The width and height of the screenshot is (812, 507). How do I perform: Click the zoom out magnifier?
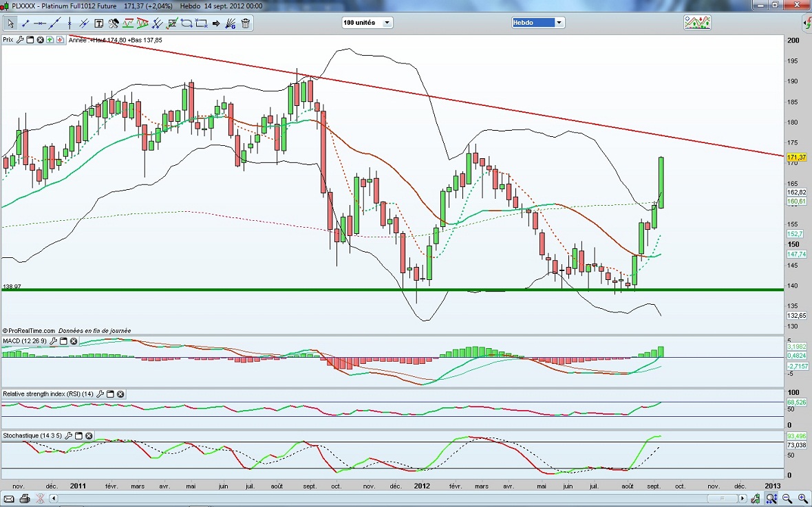pyautogui.click(x=787, y=499)
